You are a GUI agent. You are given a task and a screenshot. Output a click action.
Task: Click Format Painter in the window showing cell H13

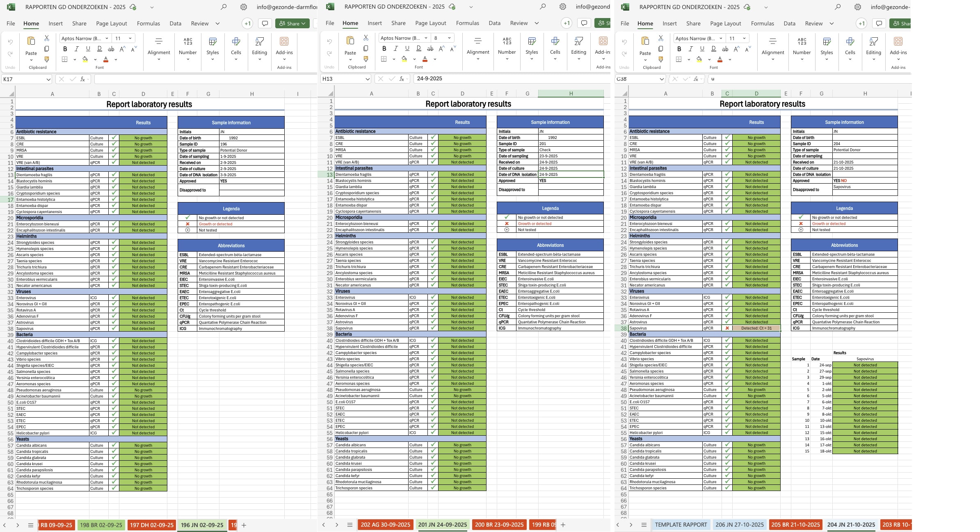pyautogui.click(x=366, y=59)
